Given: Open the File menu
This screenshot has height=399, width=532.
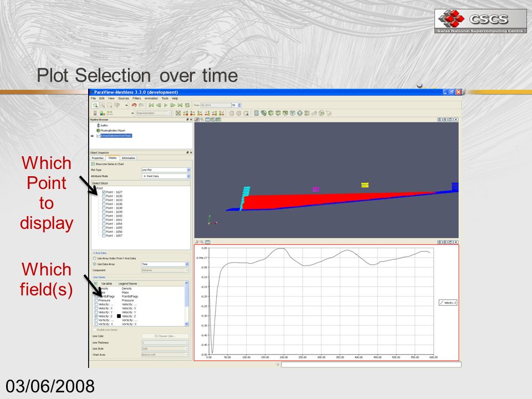Looking at the screenshot, I should tap(93, 99).
